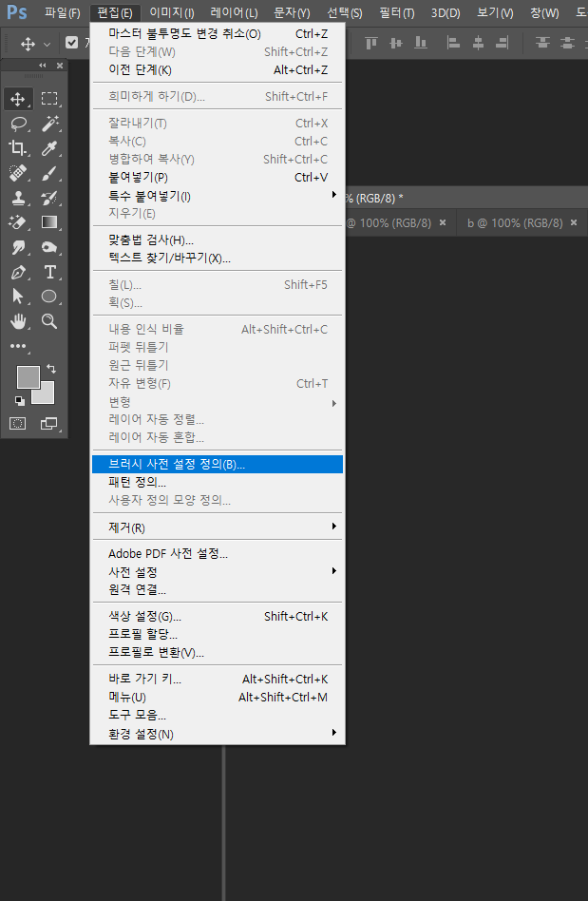Expand the 변형 submenu arrow
Image resolution: width=588 pixels, height=901 pixels.
click(334, 403)
